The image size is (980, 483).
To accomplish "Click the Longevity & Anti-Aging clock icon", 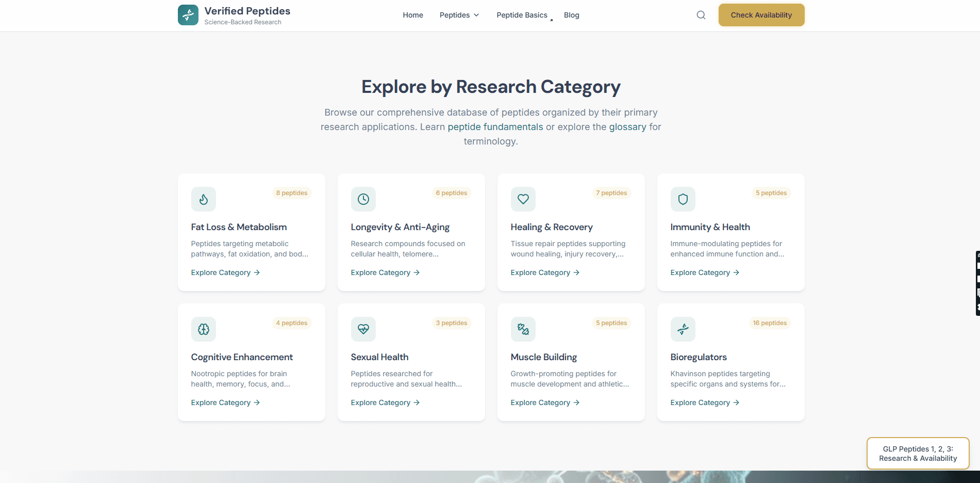I will pos(363,199).
